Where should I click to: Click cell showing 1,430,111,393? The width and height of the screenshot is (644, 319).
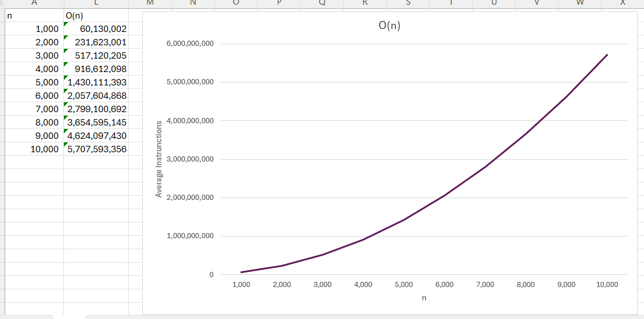(96, 83)
